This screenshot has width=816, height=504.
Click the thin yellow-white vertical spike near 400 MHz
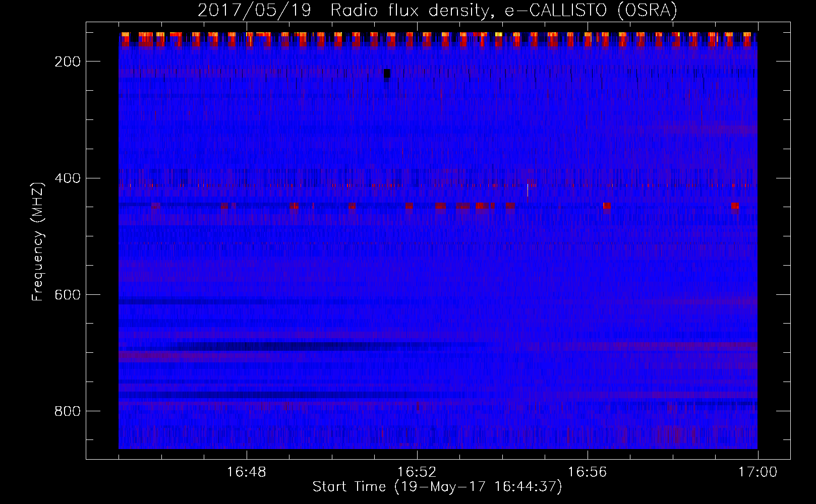pos(528,191)
